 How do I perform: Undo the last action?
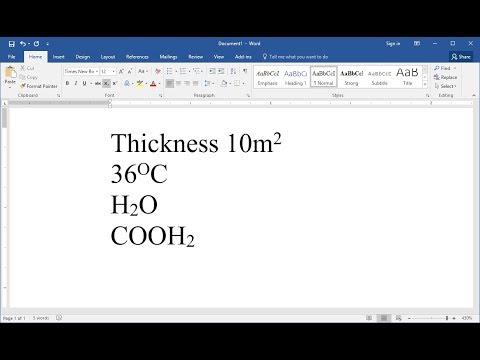point(23,44)
